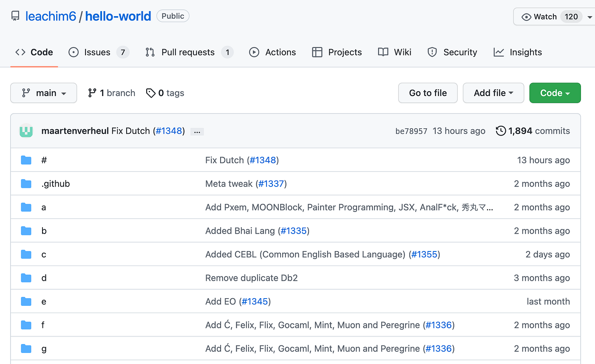Expand the Add file dropdown
Screen dimensions: 595x364
click(493, 93)
